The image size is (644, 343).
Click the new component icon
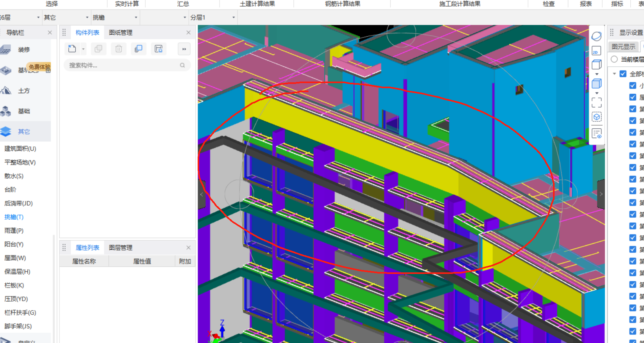tap(72, 49)
